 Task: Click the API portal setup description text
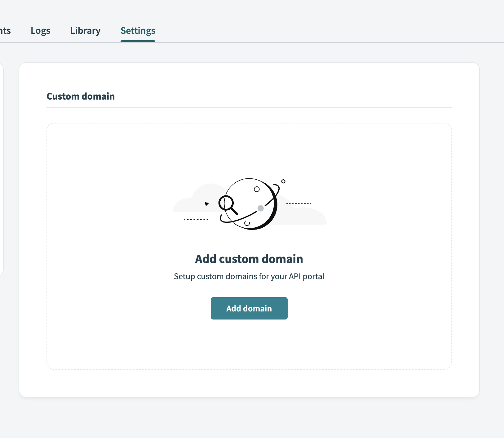tap(249, 276)
